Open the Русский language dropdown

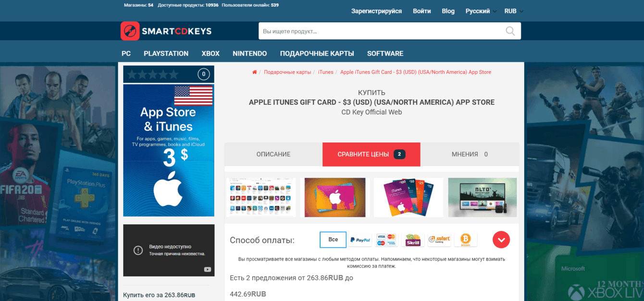[x=481, y=11]
